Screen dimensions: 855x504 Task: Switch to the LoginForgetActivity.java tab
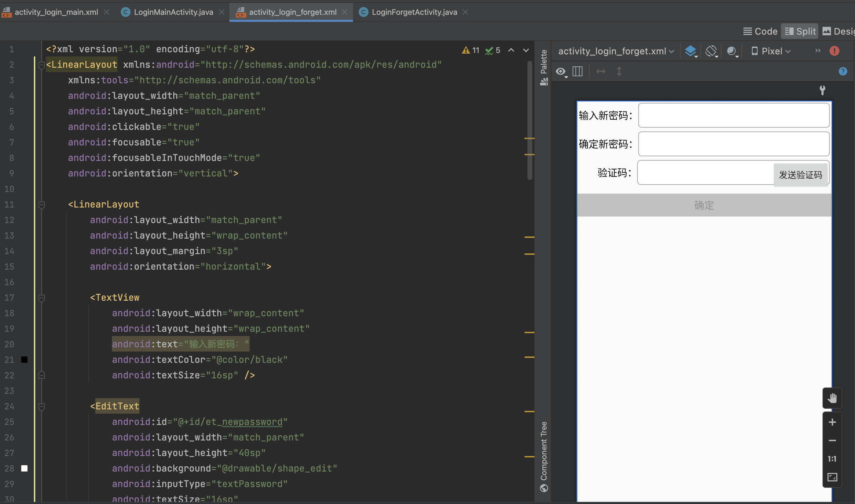(x=414, y=12)
